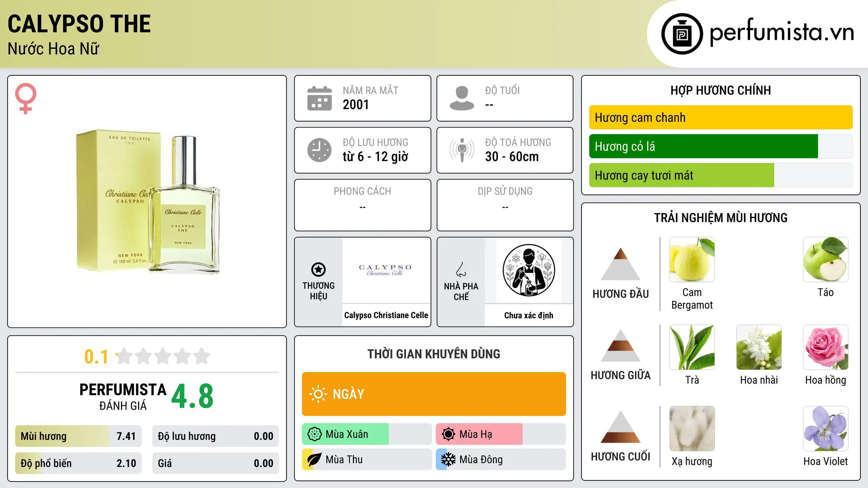Click the Hoa Violet note image
Image resolution: width=868 pixels, height=488 pixels.
click(x=826, y=429)
